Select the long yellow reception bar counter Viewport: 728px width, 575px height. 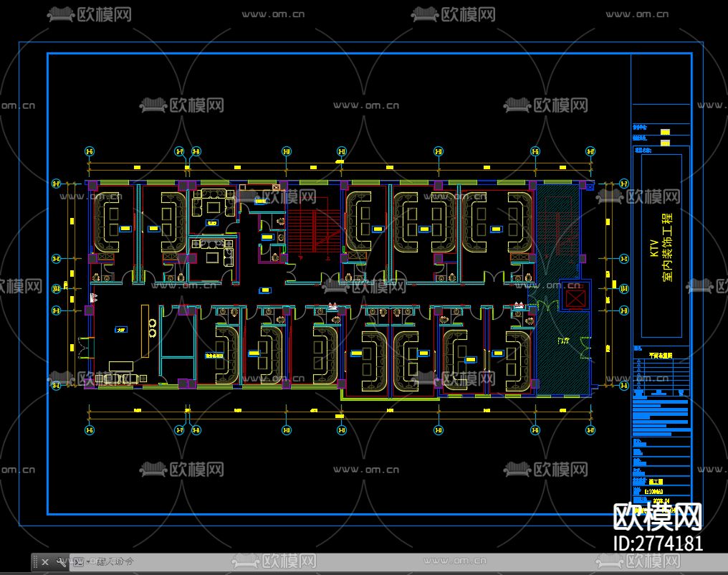coord(145,331)
